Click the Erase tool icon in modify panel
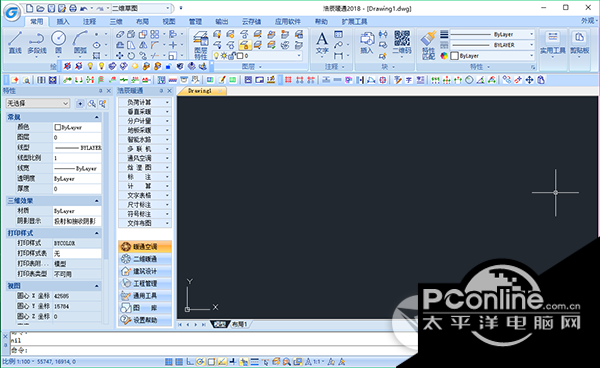 tap(120, 34)
